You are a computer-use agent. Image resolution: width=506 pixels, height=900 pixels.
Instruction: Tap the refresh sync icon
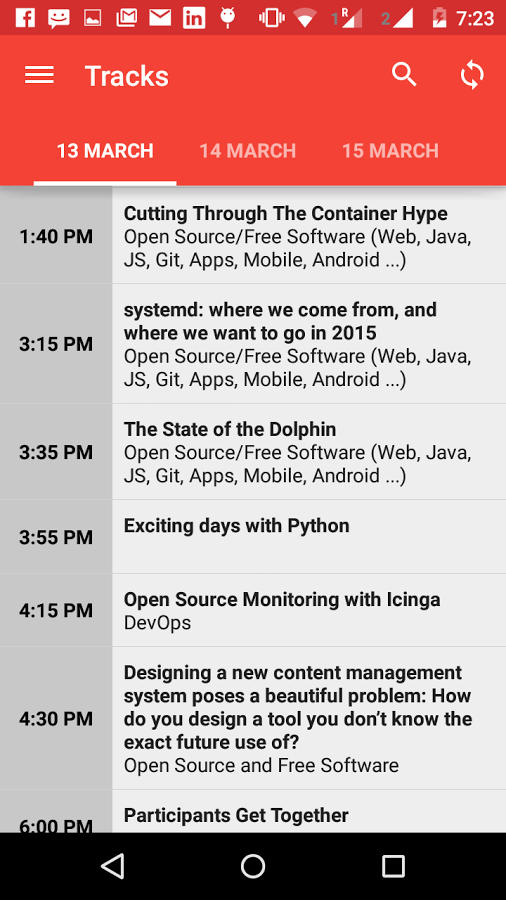472,75
